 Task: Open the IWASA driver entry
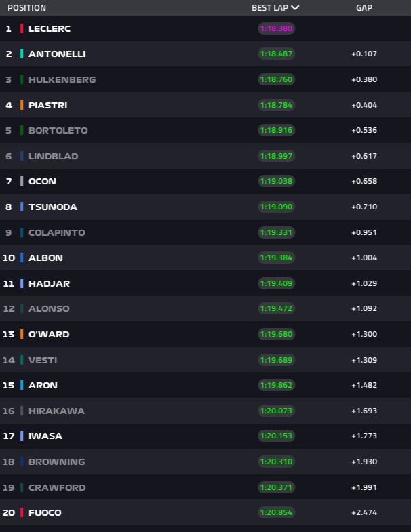45,436
